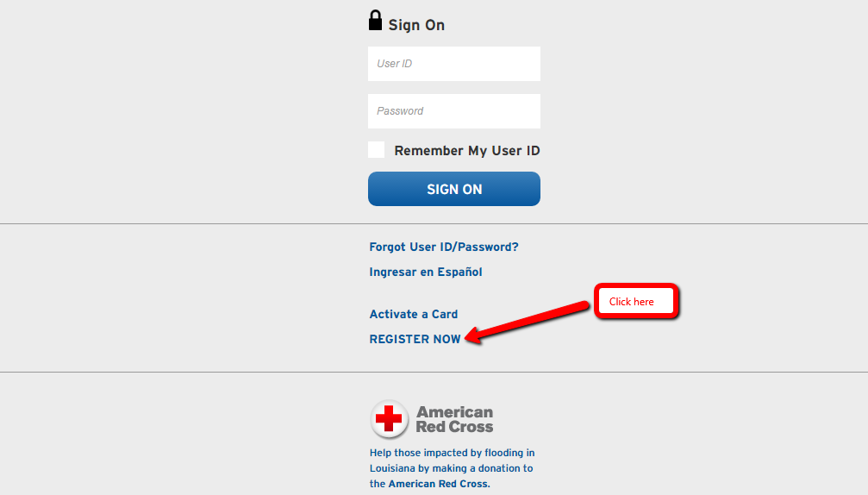Submit with the blue SIGN ON button
The width and height of the screenshot is (868, 495).
pos(454,189)
